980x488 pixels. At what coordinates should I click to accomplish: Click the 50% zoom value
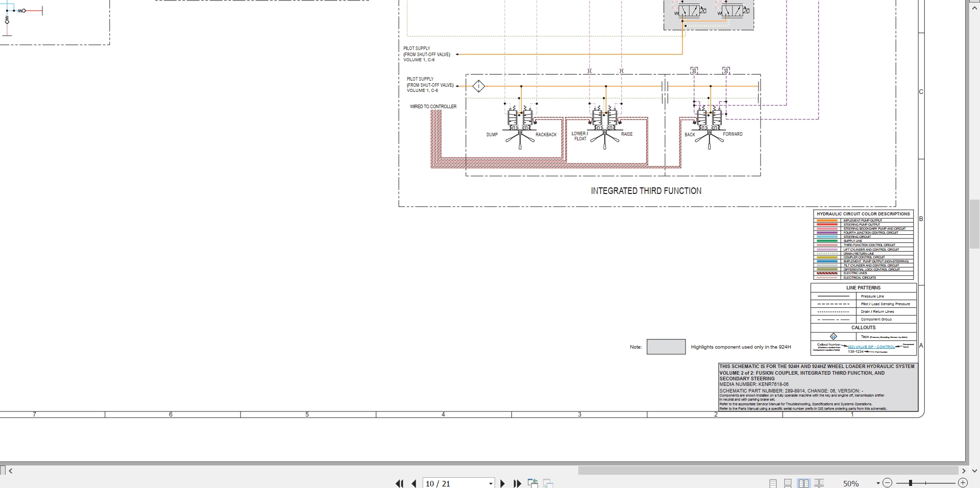851,484
